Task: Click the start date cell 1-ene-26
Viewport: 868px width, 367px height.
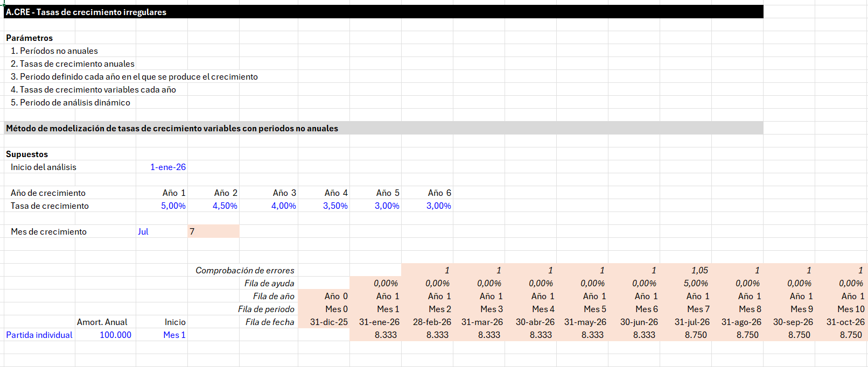Action: [167, 167]
